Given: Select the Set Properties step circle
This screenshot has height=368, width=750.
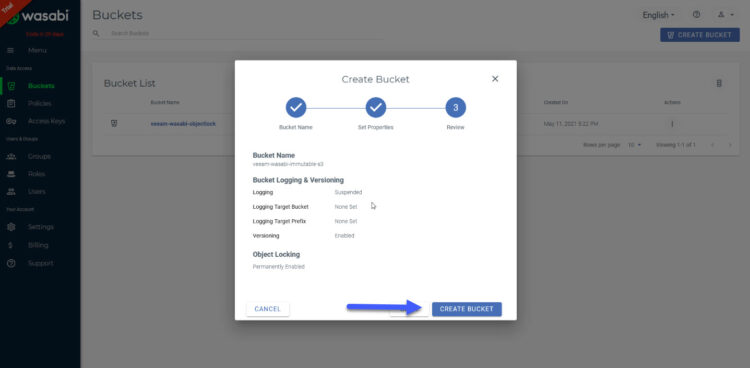Looking at the screenshot, I should point(375,108).
